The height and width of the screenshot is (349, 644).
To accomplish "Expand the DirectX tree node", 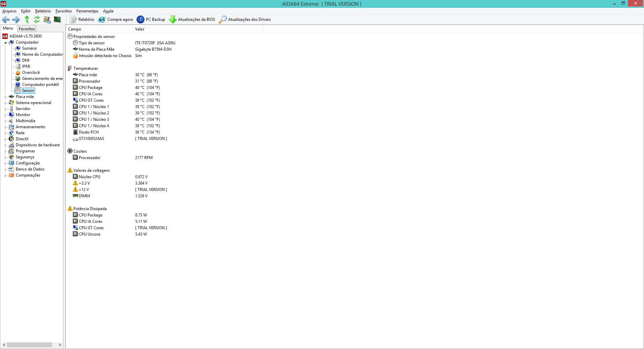I will pos(5,139).
